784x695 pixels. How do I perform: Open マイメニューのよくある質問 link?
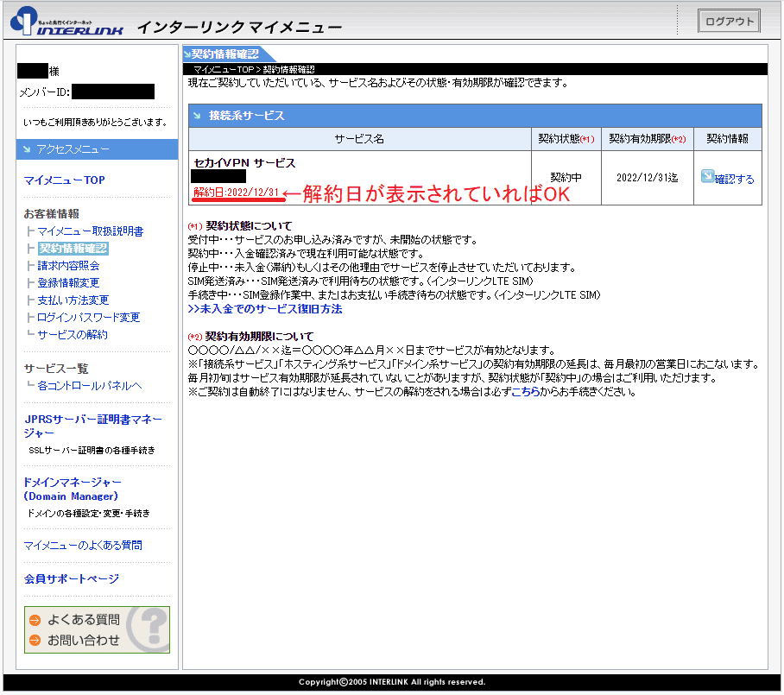click(x=83, y=545)
